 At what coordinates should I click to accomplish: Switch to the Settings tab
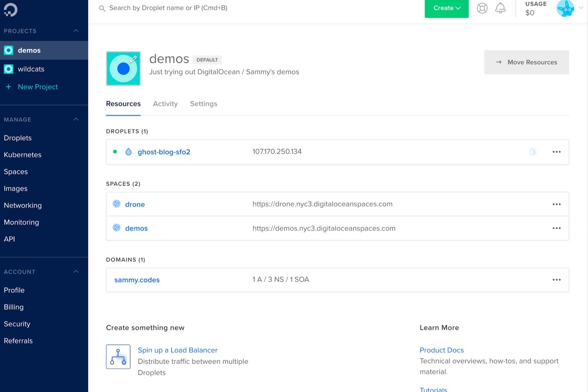[203, 104]
